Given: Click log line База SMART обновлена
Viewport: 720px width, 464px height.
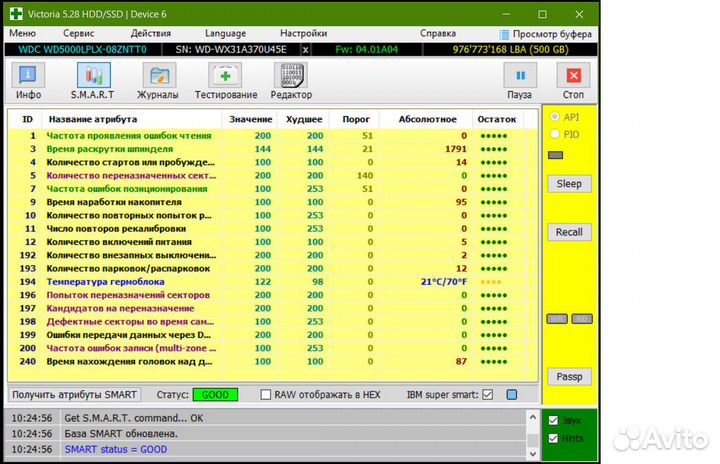Looking at the screenshot, I should pyautogui.click(x=121, y=434).
